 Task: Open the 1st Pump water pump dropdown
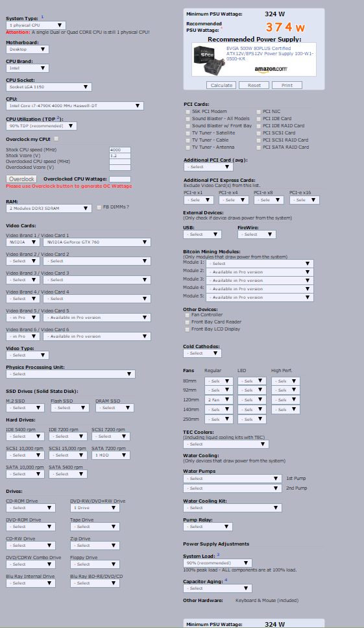tap(233, 479)
